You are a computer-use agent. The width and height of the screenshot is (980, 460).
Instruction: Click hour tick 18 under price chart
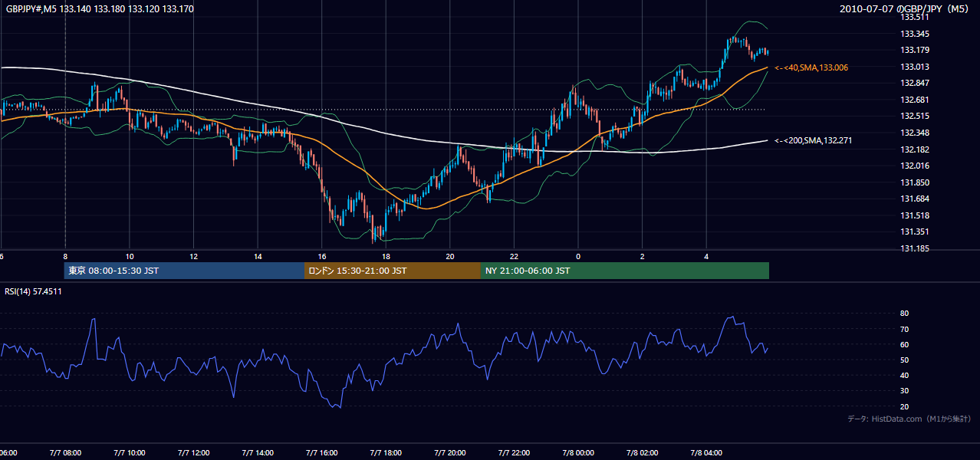point(386,257)
